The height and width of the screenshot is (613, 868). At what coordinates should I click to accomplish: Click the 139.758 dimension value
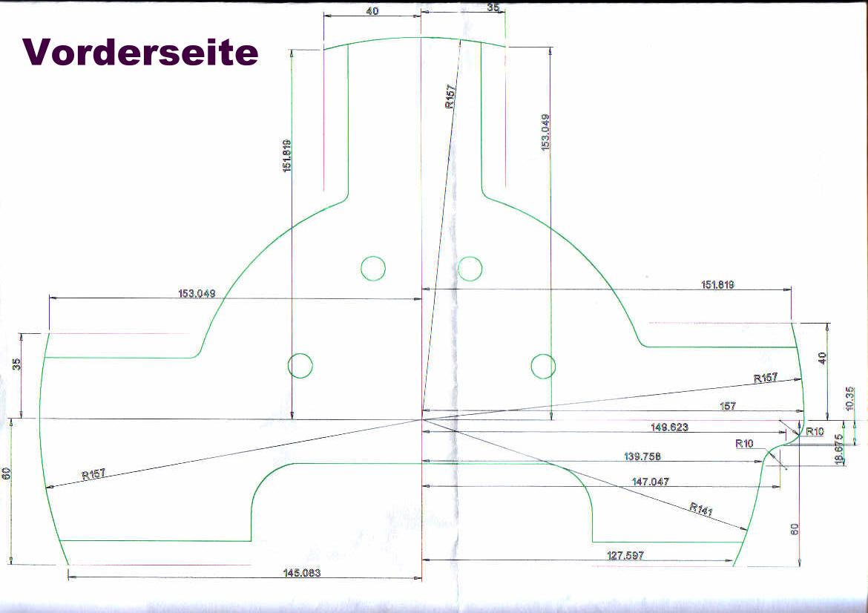pyautogui.click(x=642, y=456)
